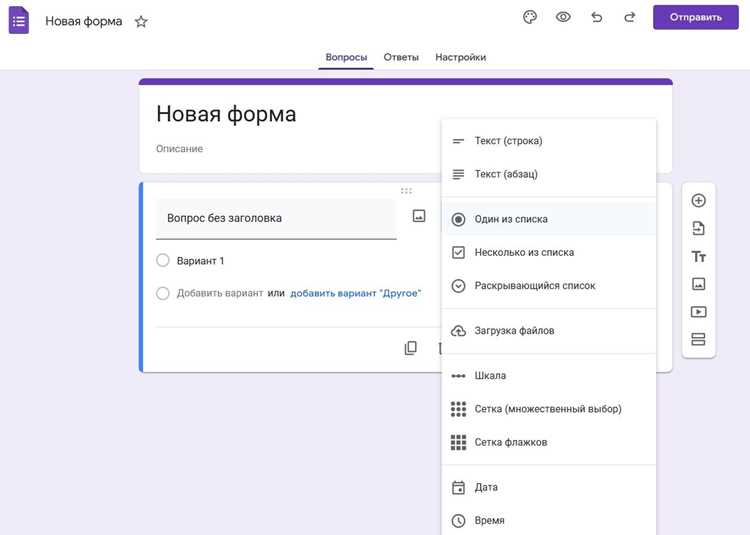Screen dimensions: 750x535
Task: Click the Отправить button
Action: coord(695,17)
